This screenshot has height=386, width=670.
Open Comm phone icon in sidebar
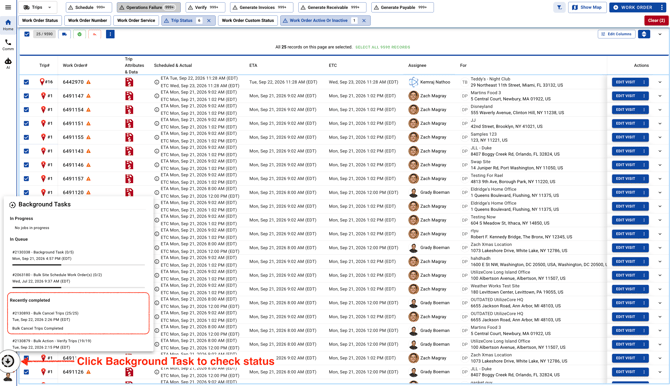[8, 44]
